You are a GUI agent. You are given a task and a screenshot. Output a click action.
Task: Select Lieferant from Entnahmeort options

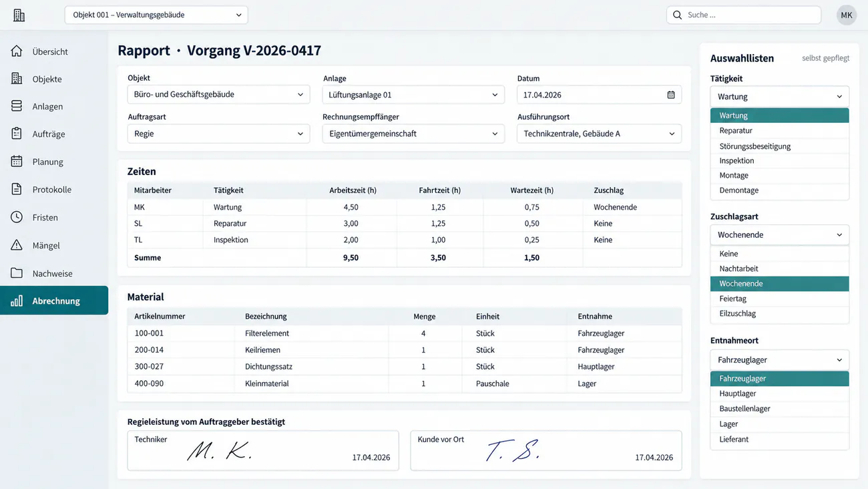click(x=780, y=439)
